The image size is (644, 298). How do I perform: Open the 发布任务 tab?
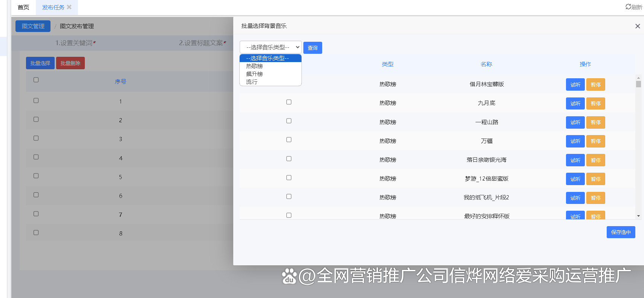coord(53,7)
